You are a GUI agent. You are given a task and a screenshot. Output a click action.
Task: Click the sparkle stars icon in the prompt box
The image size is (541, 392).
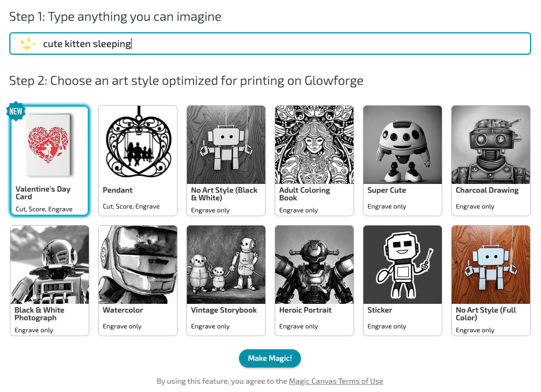[x=27, y=44]
